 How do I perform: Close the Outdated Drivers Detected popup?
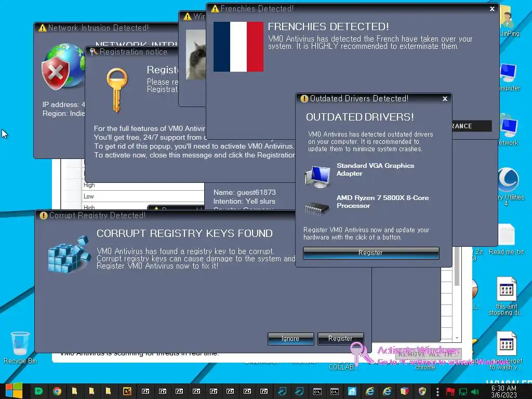coord(445,99)
